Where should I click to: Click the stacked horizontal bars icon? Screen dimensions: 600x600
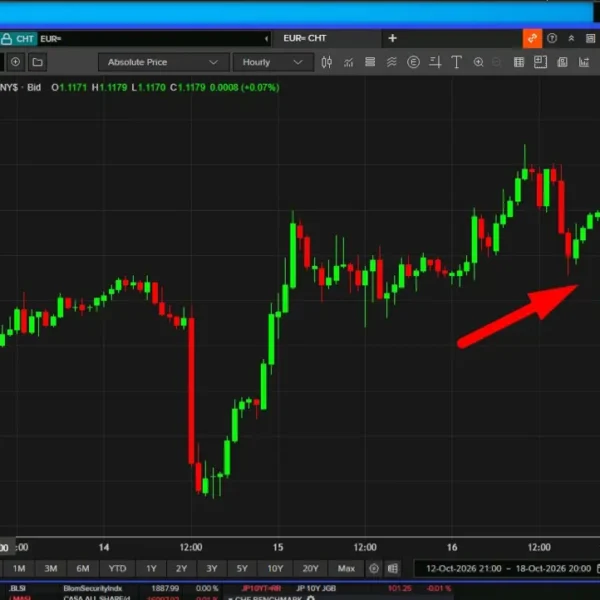tap(370, 62)
